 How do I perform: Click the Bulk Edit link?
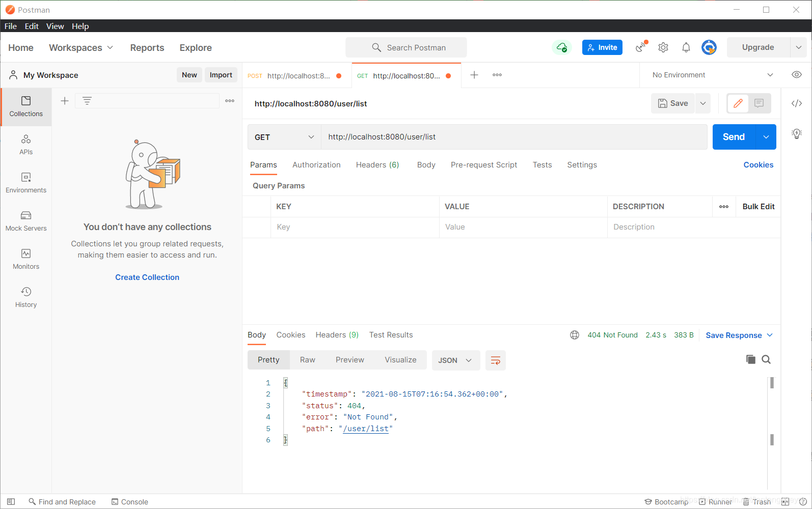[759, 207]
